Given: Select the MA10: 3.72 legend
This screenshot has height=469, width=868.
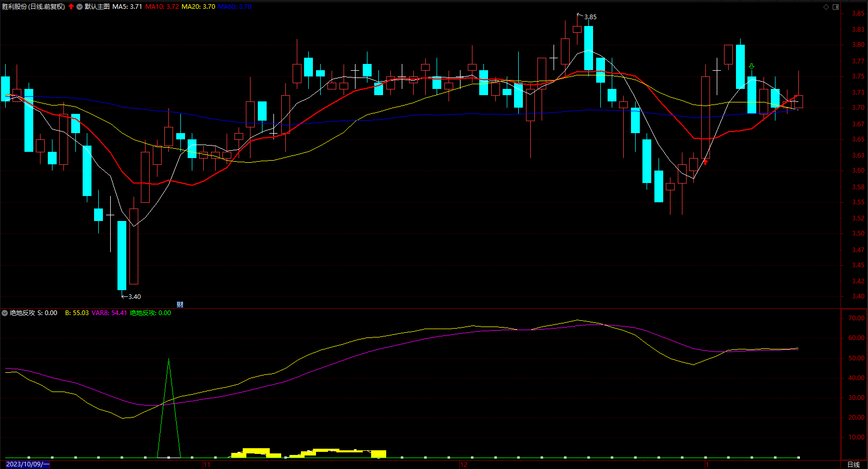Looking at the screenshot, I should click(x=162, y=7).
